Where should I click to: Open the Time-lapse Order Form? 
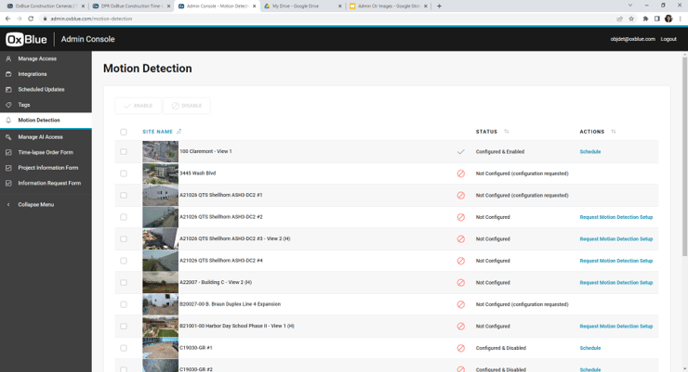46,152
